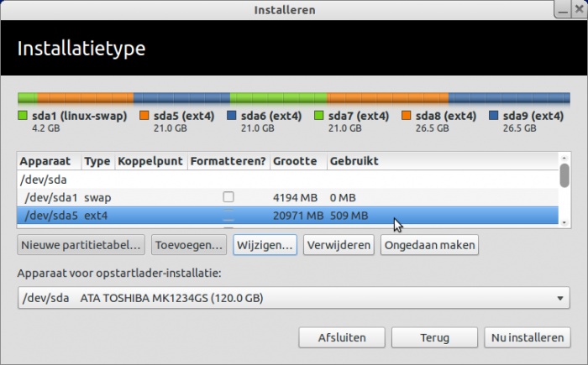Sort by the Grootte column header
Image resolution: width=588 pixels, height=365 pixels.
(295, 161)
